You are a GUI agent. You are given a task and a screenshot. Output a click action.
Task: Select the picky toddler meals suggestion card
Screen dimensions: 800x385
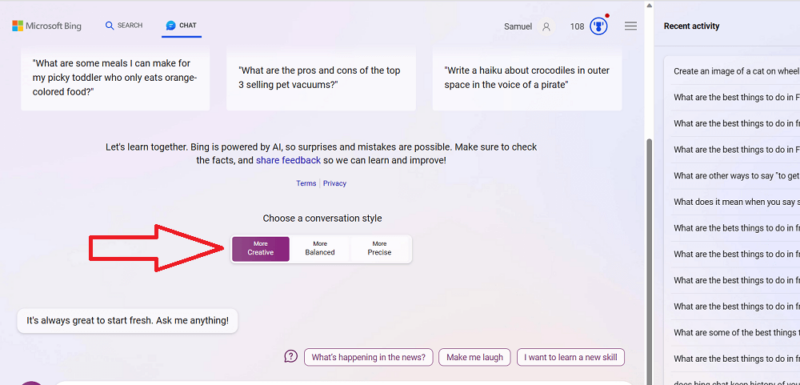[115, 78]
